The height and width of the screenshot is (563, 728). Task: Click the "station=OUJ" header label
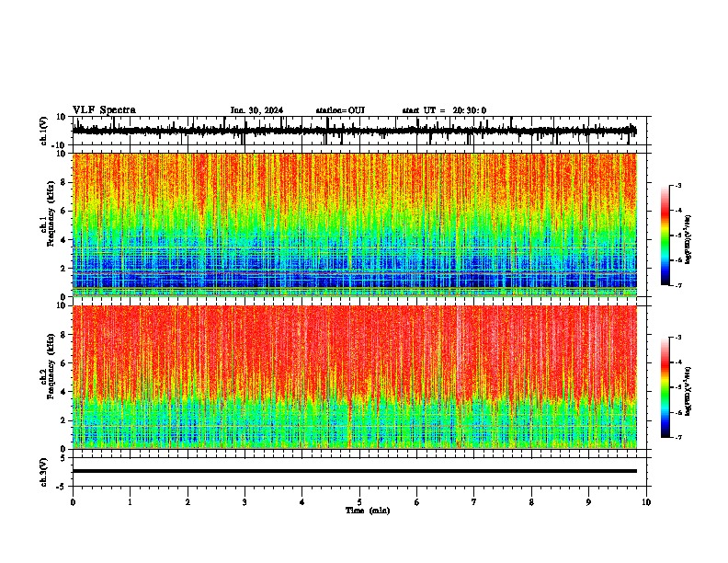tap(340, 110)
